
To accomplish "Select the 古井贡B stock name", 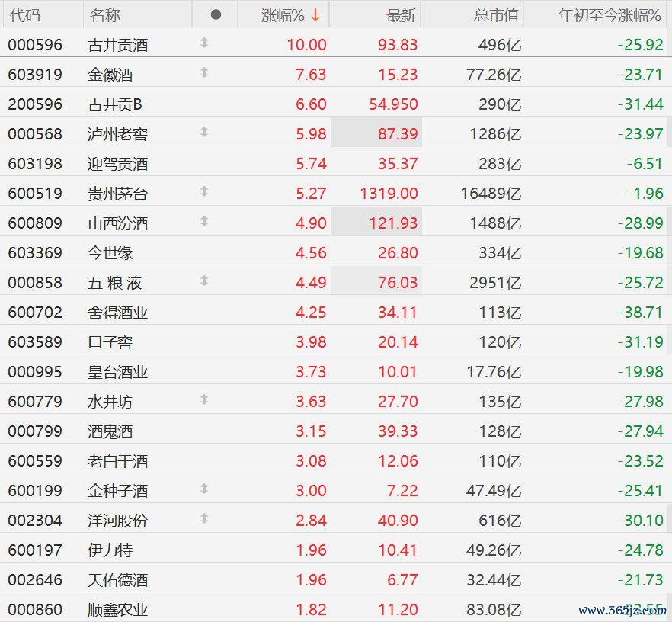I will (x=115, y=104).
